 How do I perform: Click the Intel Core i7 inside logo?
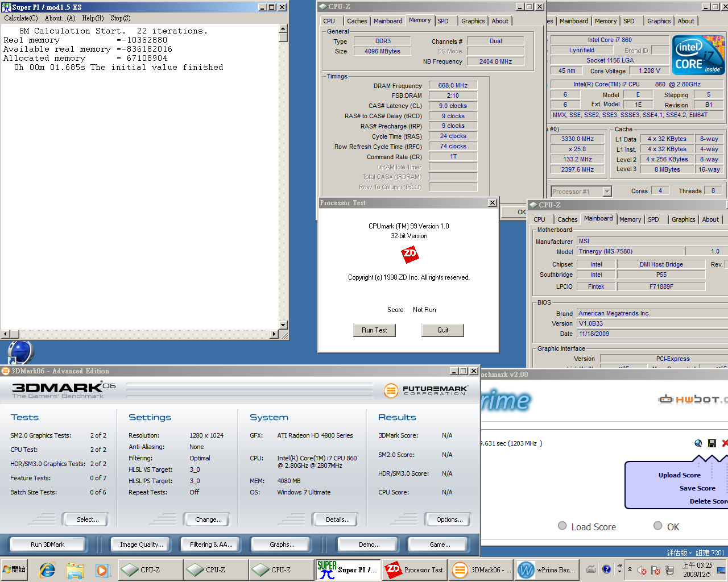698,55
